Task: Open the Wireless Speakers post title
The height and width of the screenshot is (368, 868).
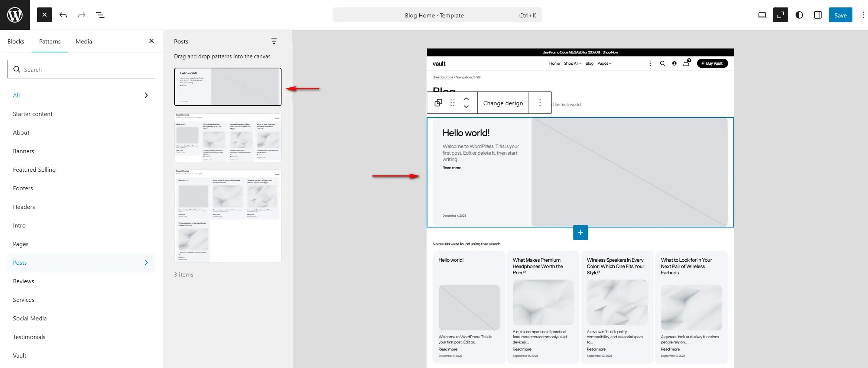Action: 615,266
